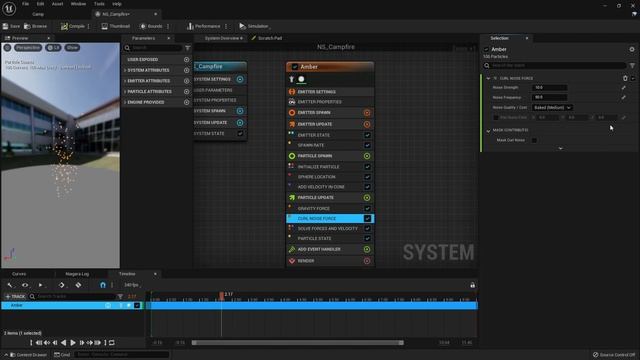Browse to asset in Content Browser

pos(36,26)
